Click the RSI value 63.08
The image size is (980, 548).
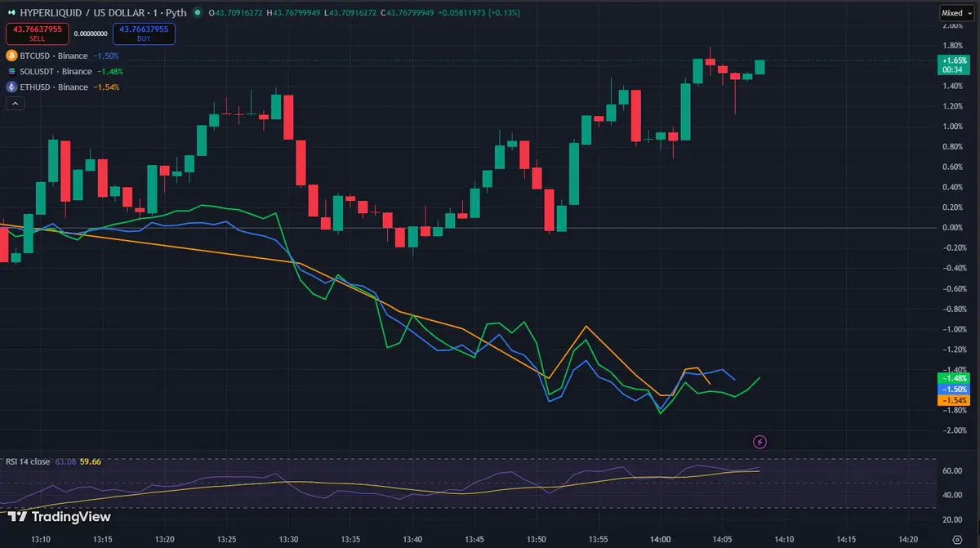click(65, 461)
